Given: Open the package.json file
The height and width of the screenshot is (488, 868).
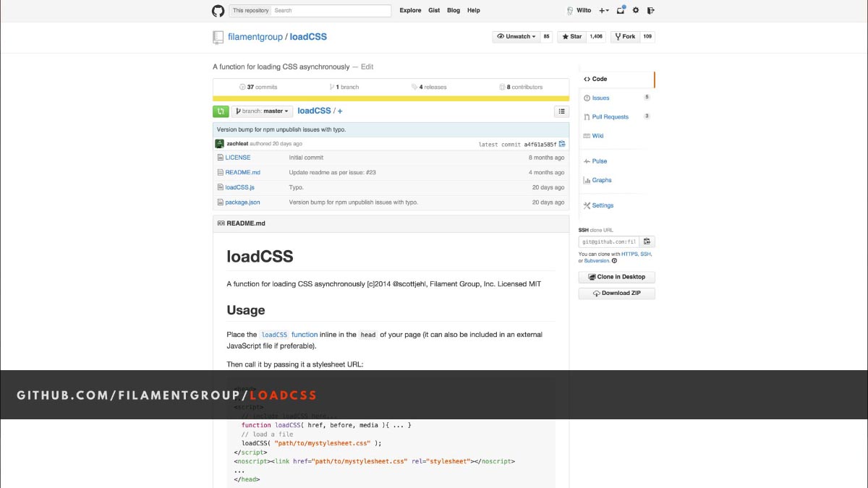Looking at the screenshot, I should click(242, 202).
